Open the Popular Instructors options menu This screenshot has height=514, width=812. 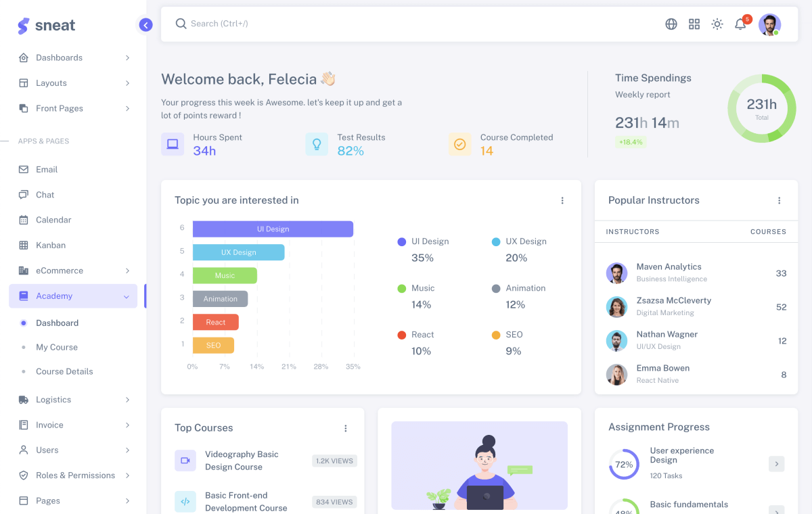point(779,200)
